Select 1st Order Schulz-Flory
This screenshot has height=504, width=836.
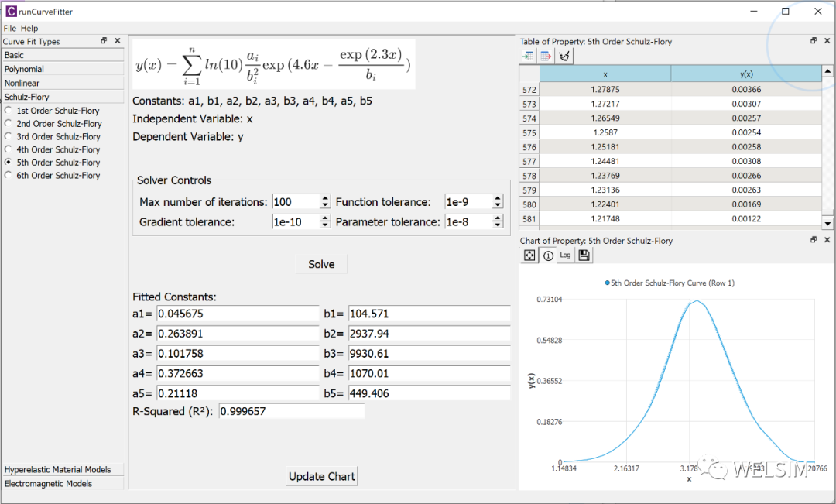53,111
